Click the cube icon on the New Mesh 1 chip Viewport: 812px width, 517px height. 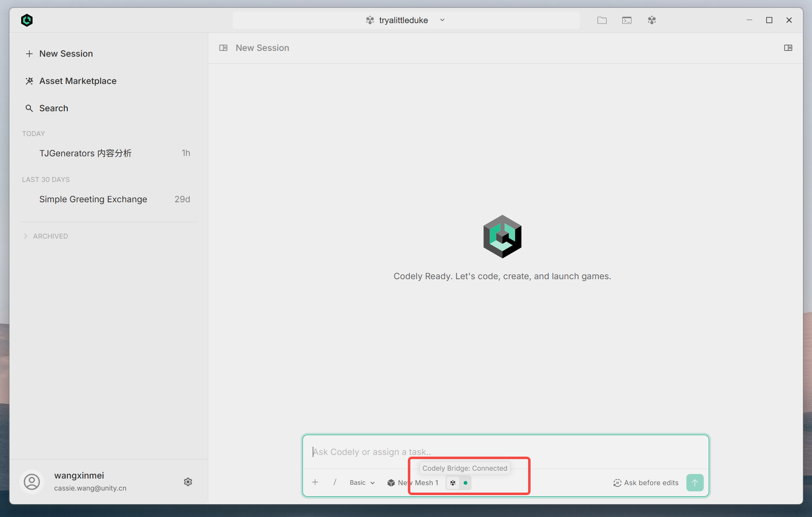(x=391, y=483)
